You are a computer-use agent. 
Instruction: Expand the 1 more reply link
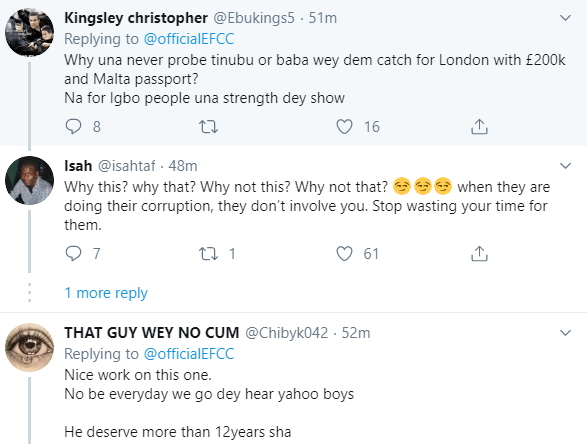click(106, 293)
